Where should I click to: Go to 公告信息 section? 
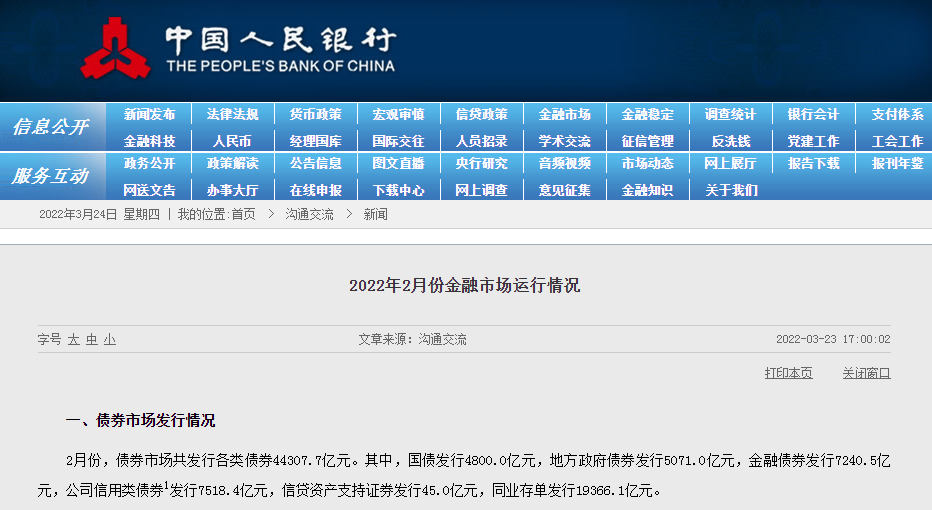coord(316,163)
